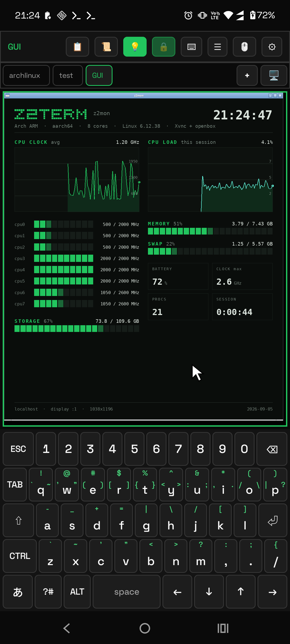
Task: Tap the ESC key
Action: click(x=18, y=449)
